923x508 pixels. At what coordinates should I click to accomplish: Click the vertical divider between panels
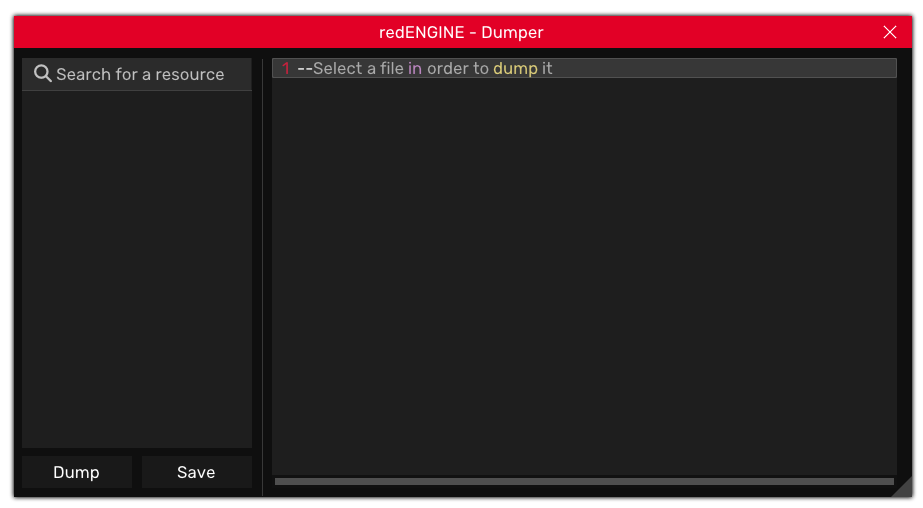point(262,277)
